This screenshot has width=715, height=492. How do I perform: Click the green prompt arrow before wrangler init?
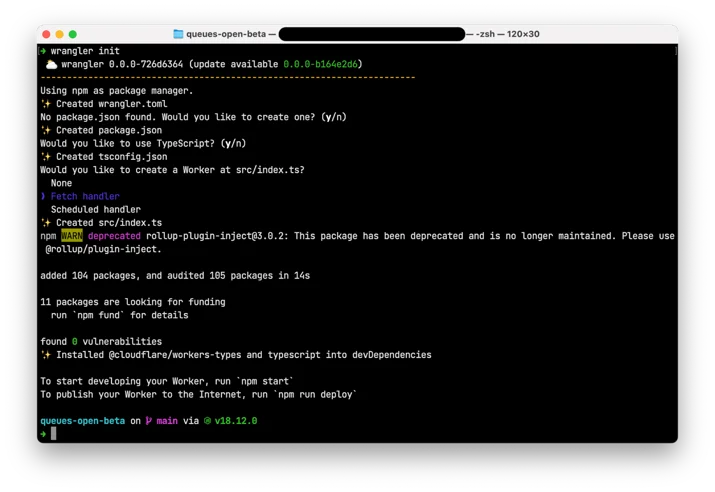(x=43, y=51)
